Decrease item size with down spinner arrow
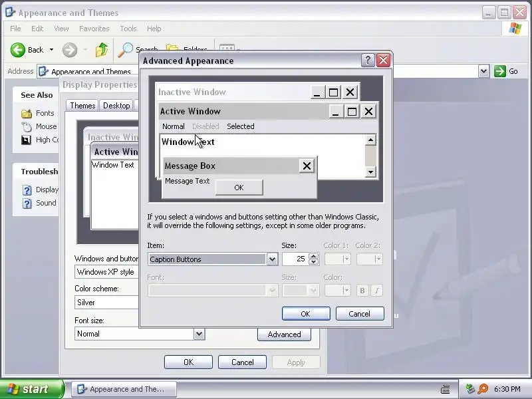Viewport: 532px width, 399px height. tap(314, 262)
